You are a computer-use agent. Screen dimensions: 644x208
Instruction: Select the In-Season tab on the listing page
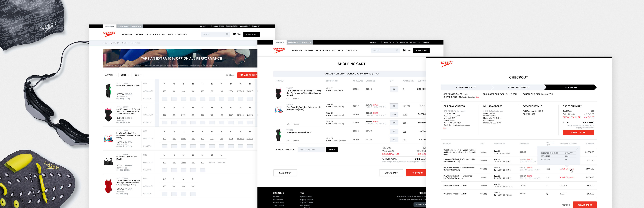(x=109, y=26)
